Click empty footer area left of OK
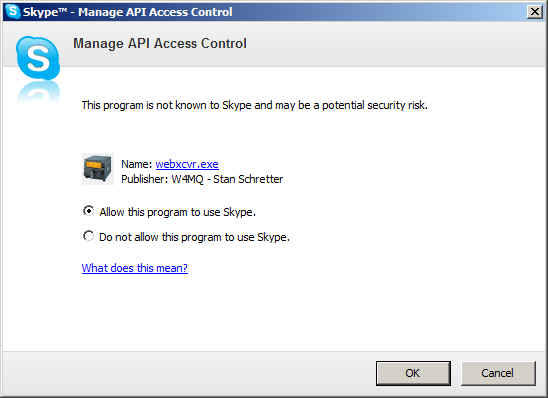The width and height of the screenshot is (548, 398). [189, 373]
